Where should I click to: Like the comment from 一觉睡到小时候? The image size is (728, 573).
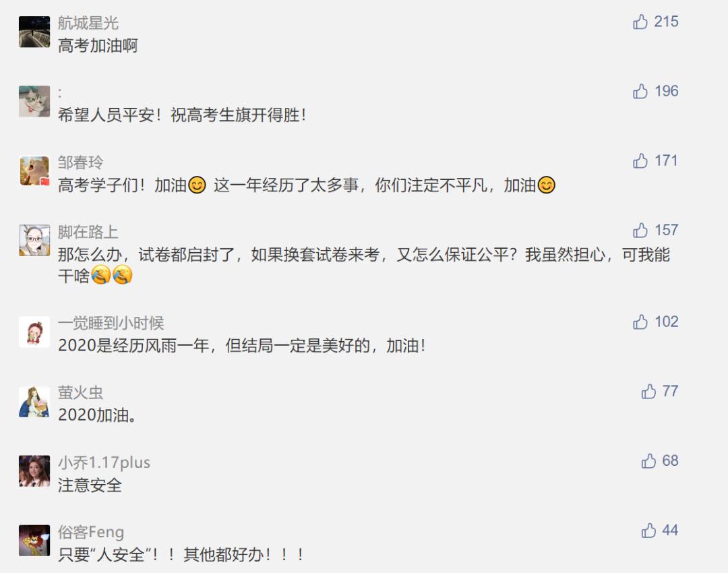(640, 322)
